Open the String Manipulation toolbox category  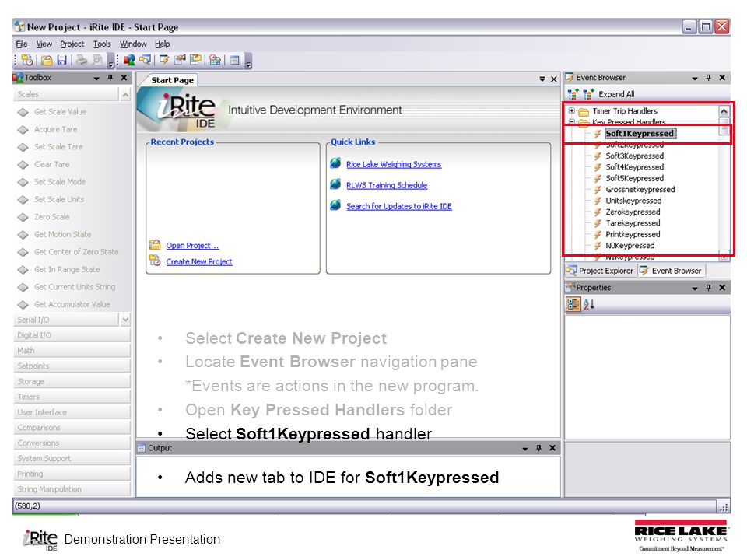(x=72, y=489)
